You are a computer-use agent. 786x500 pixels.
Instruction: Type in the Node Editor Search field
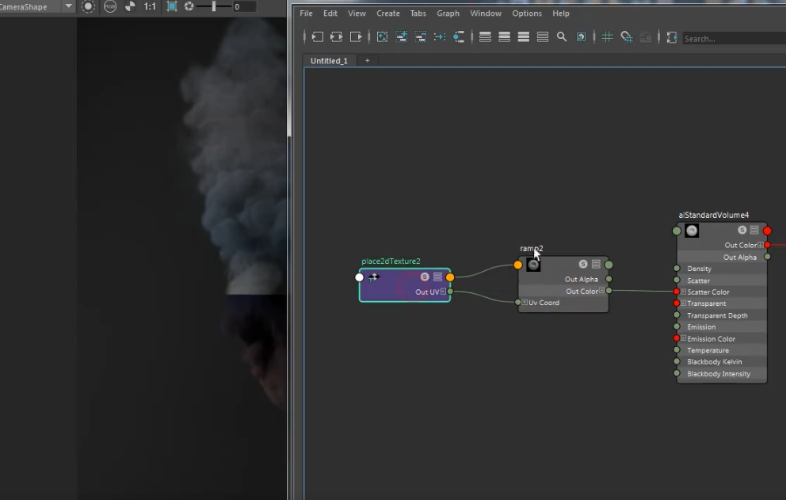tap(734, 39)
